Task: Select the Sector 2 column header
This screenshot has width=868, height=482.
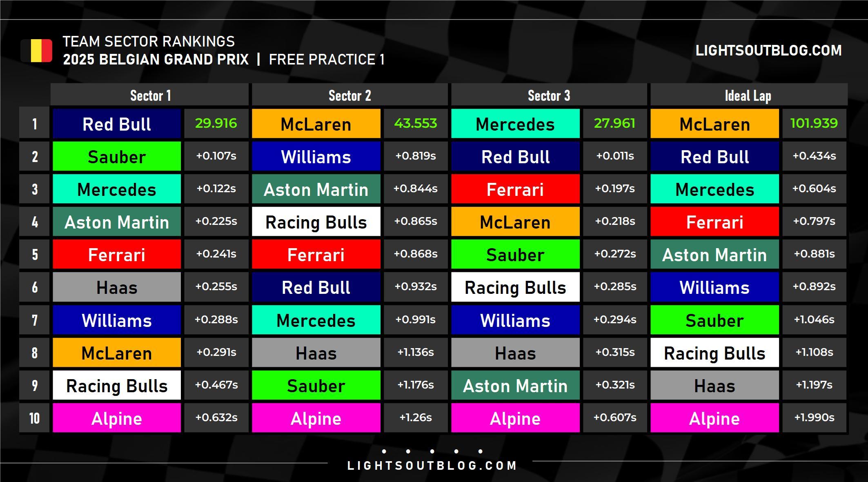Action: coord(349,96)
